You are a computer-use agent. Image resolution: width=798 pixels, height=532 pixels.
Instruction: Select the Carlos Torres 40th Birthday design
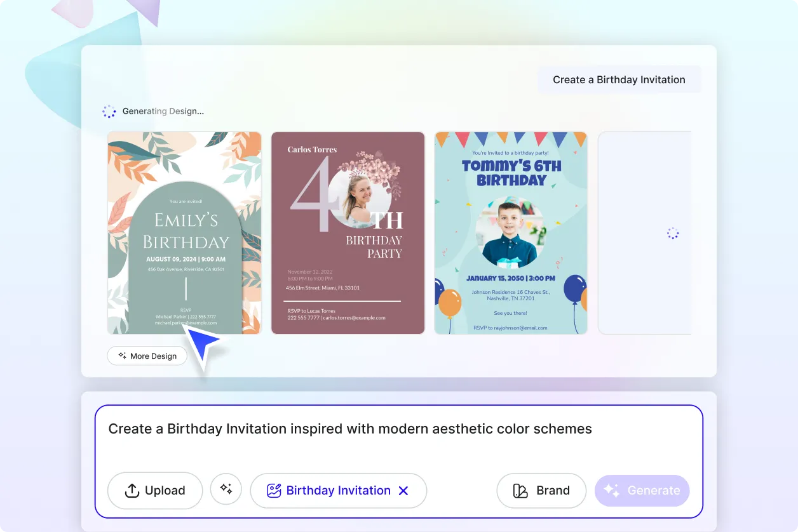pos(348,232)
